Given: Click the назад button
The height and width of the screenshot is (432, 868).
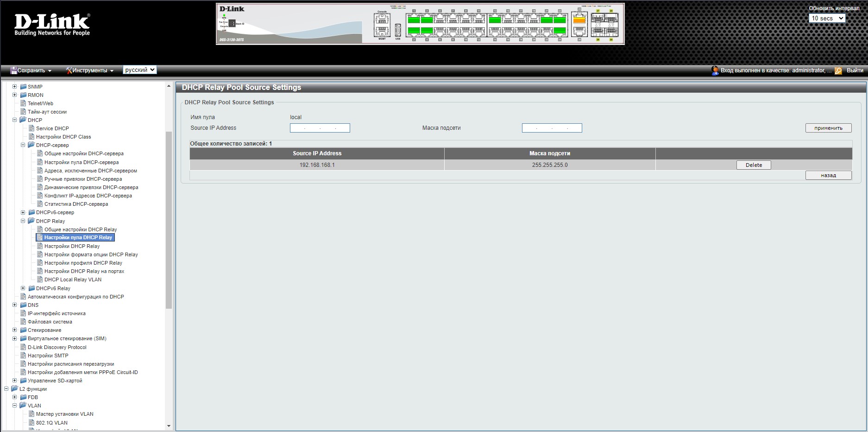Looking at the screenshot, I should pyautogui.click(x=828, y=175).
